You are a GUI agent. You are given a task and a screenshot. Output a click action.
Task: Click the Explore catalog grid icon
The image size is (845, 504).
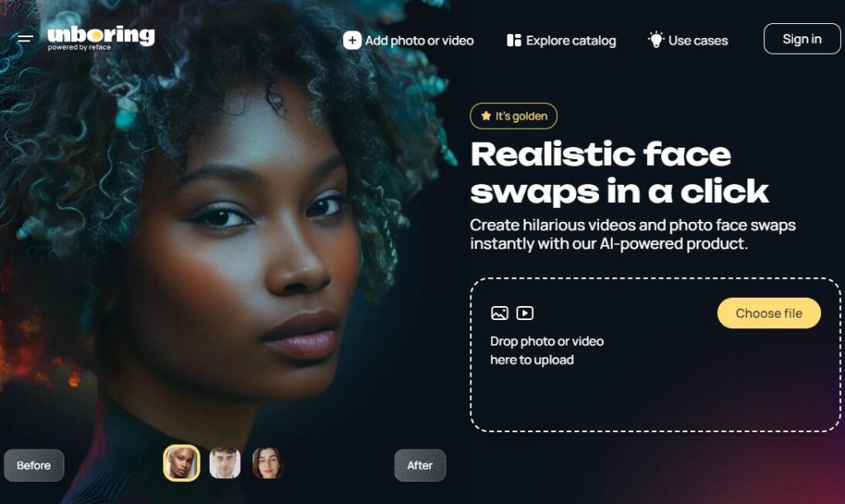coord(513,40)
